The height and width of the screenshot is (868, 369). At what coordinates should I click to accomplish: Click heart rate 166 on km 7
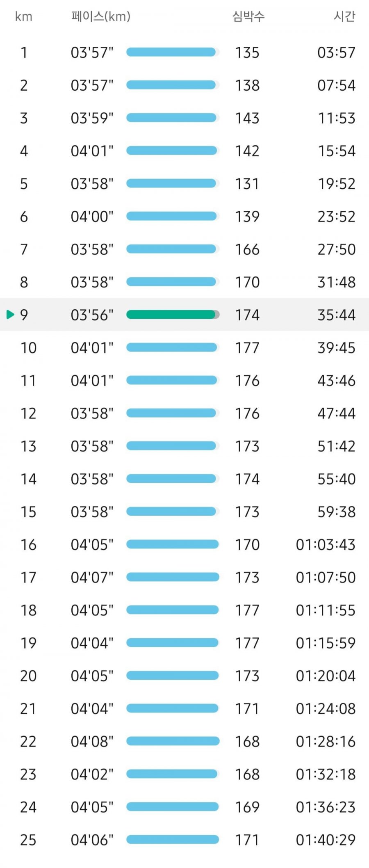pyautogui.click(x=247, y=249)
